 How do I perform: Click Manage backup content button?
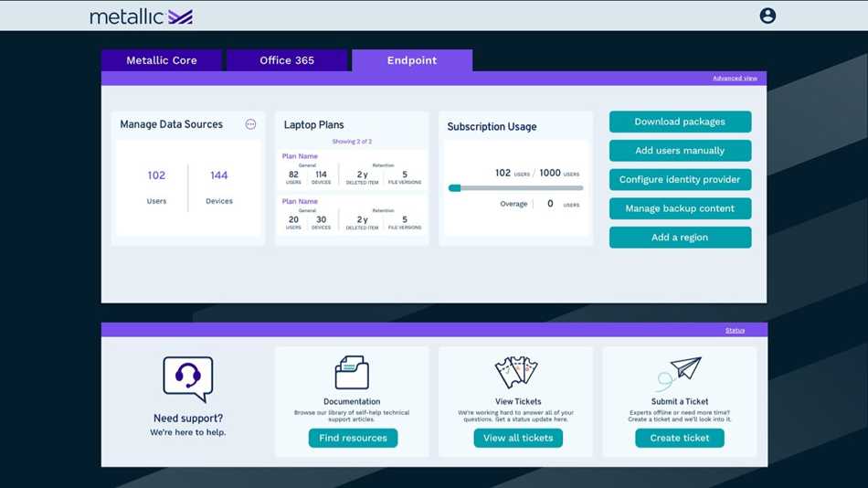[680, 208]
